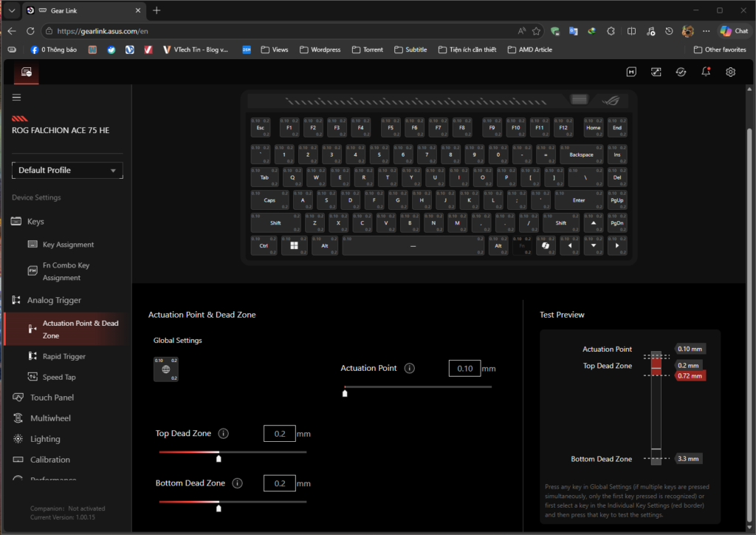
Task: Select the Esc key on keyboard layout
Action: pos(261,127)
